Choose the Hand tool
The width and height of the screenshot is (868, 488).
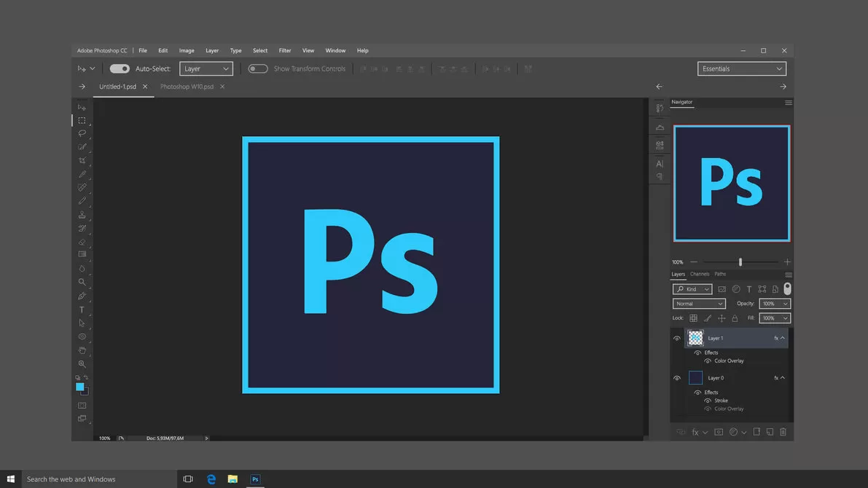point(82,350)
